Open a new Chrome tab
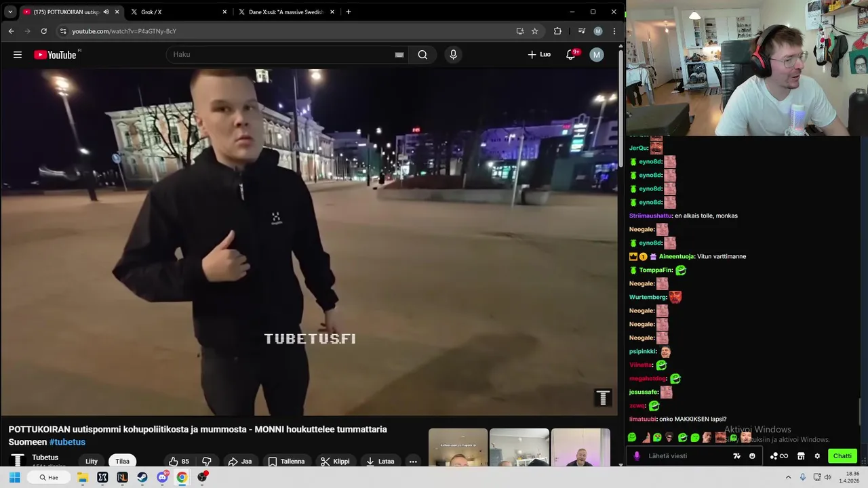Viewport: 868px width, 488px height. pos(349,12)
